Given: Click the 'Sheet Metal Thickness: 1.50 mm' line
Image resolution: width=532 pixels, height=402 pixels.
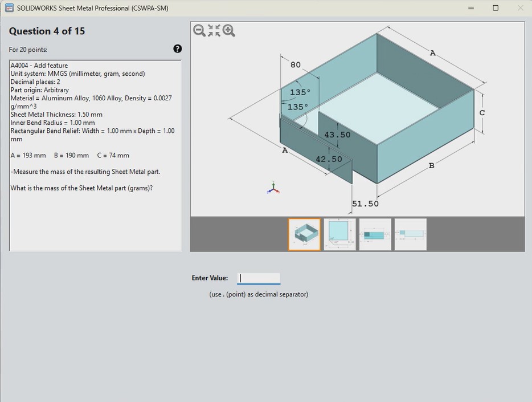Looking at the screenshot, I should point(56,115).
